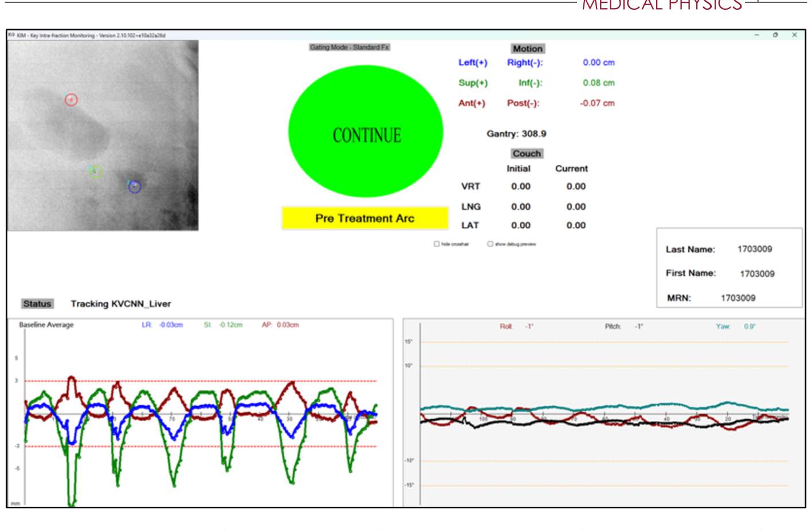Click the KIM app icon in title bar
This screenshot has height=530, width=812.
click(11, 35)
